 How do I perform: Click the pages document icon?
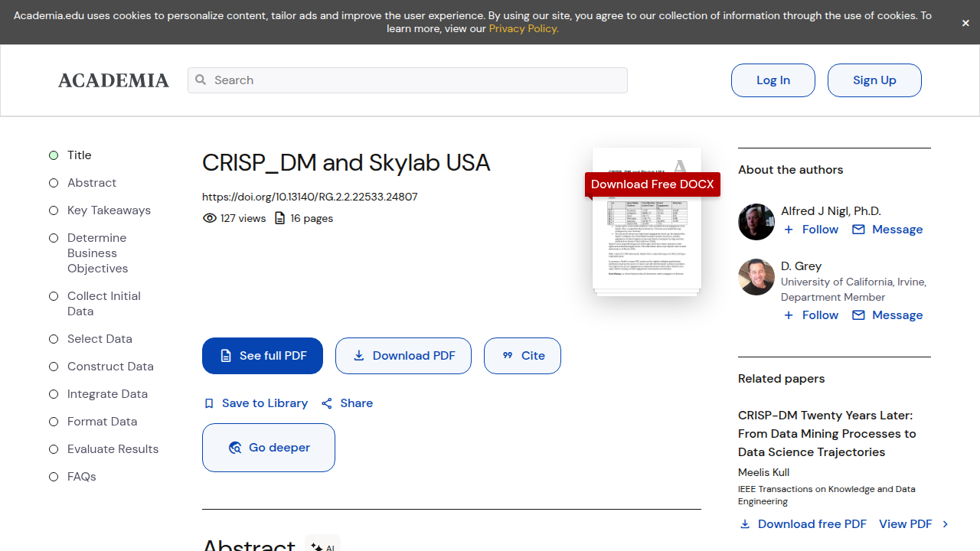(280, 218)
